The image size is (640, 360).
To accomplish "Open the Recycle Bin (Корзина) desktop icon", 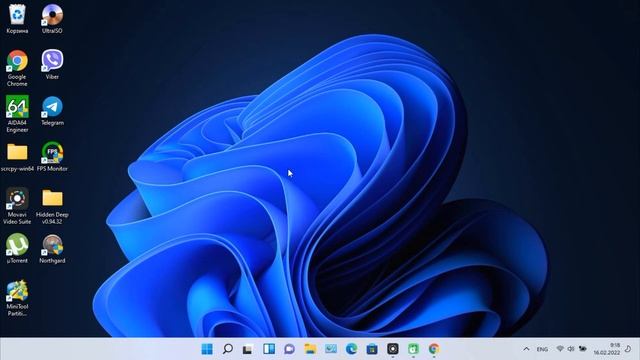I will coord(17,18).
